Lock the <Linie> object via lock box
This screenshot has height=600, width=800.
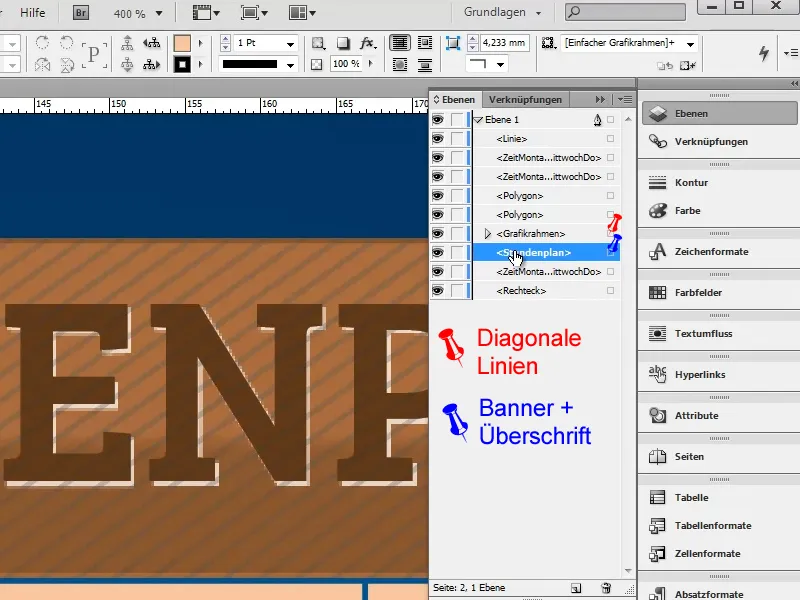coord(457,139)
